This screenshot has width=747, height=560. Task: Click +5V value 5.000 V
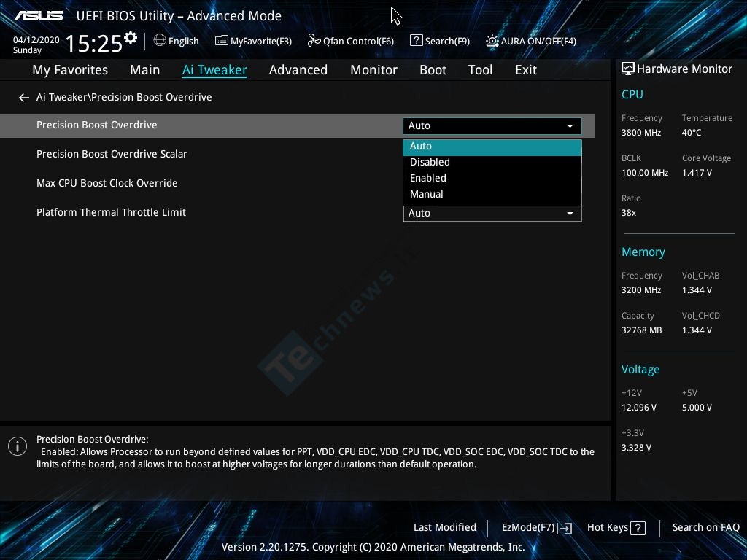(697, 408)
